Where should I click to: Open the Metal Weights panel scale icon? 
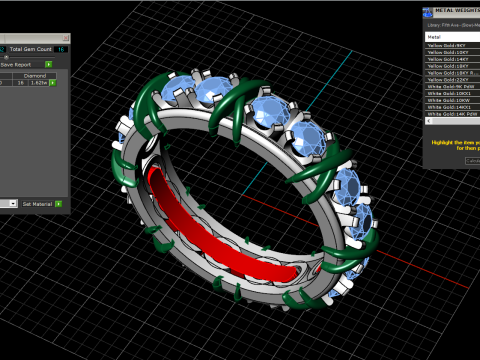click(x=428, y=13)
